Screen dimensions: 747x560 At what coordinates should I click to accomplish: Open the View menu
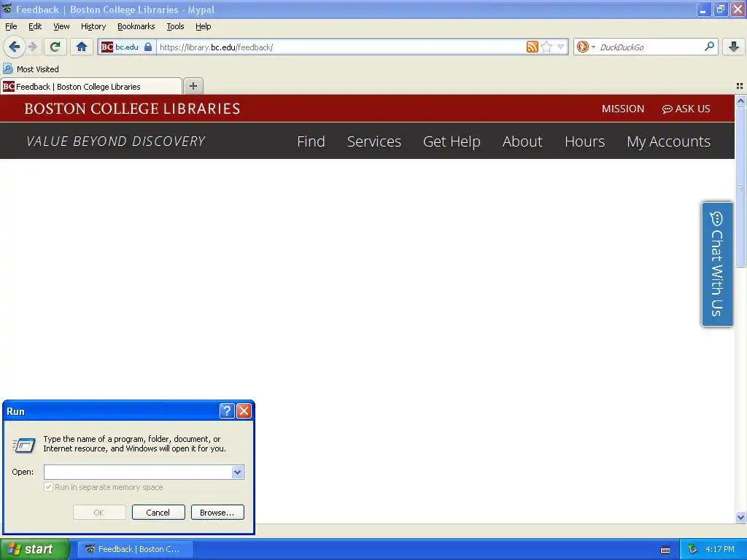61,26
